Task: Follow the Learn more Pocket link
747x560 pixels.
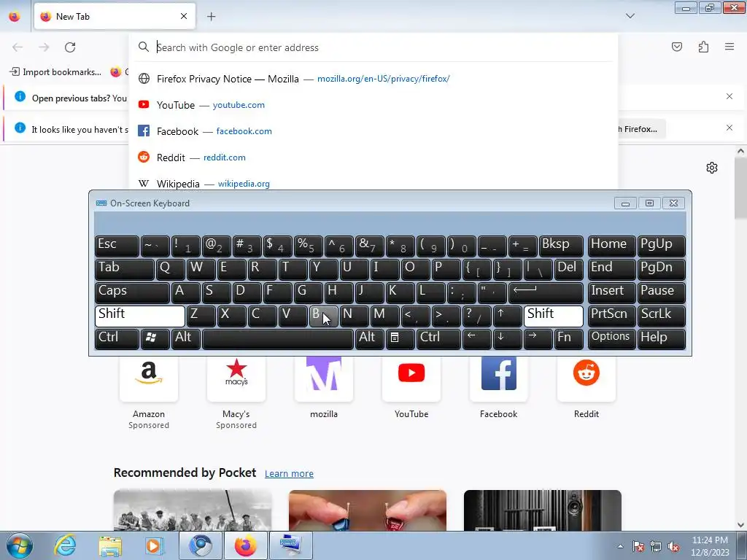Action: [x=289, y=473]
